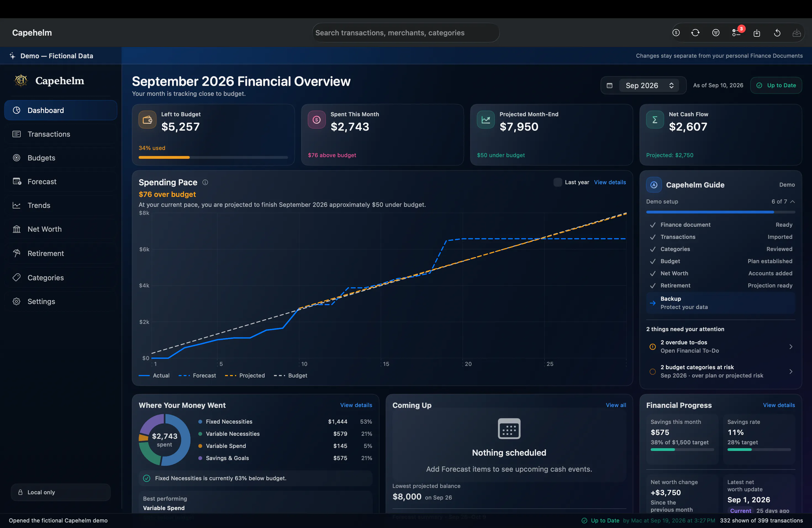Screen dimensions: 812x528
Task: Click Financial Progress View details link
Action: (x=779, y=405)
